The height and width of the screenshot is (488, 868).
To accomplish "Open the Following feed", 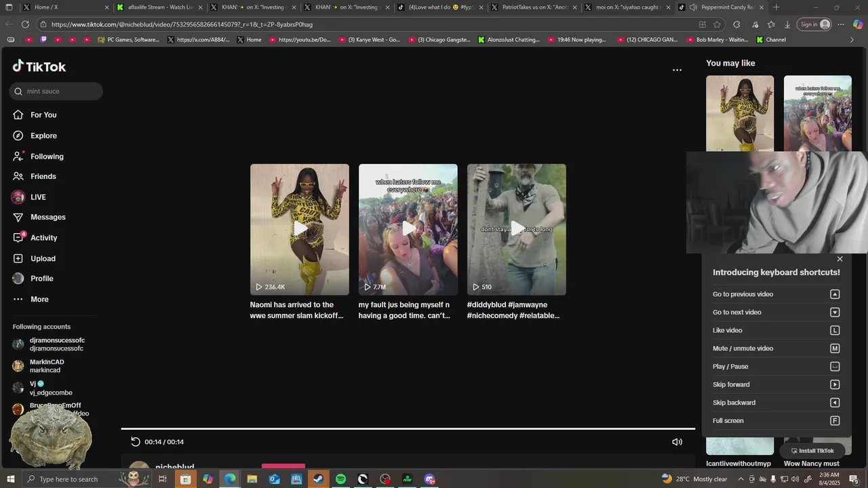I will (x=47, y=157).
